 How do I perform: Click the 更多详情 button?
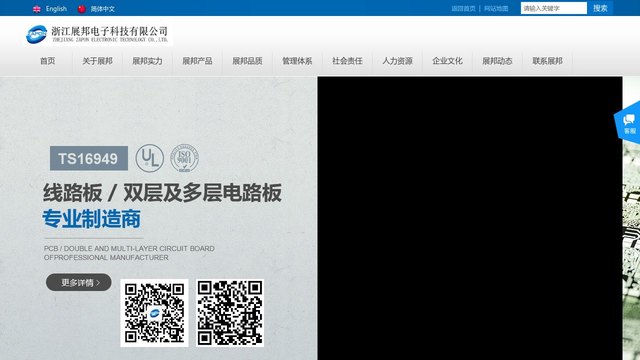point(78,282)
